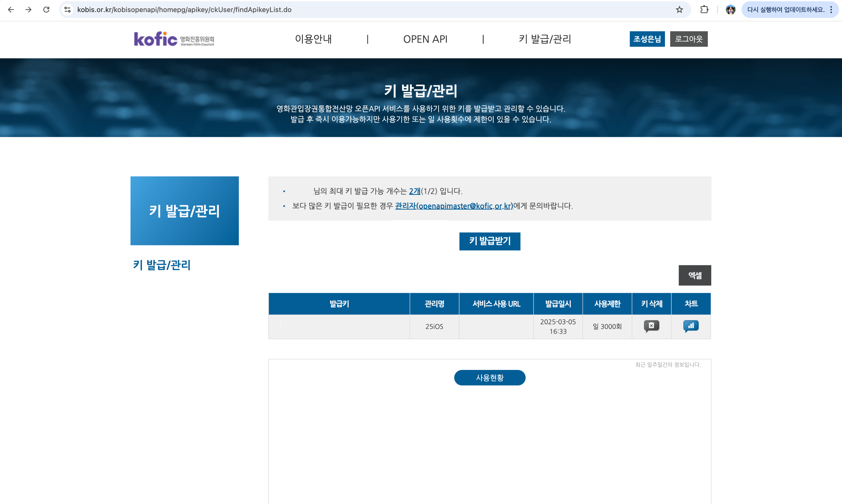This screenshot has height=504, width=842.
Task: Click the 최근 일주일간의 정보입니다 note
Action: click(x=668, y=364)
